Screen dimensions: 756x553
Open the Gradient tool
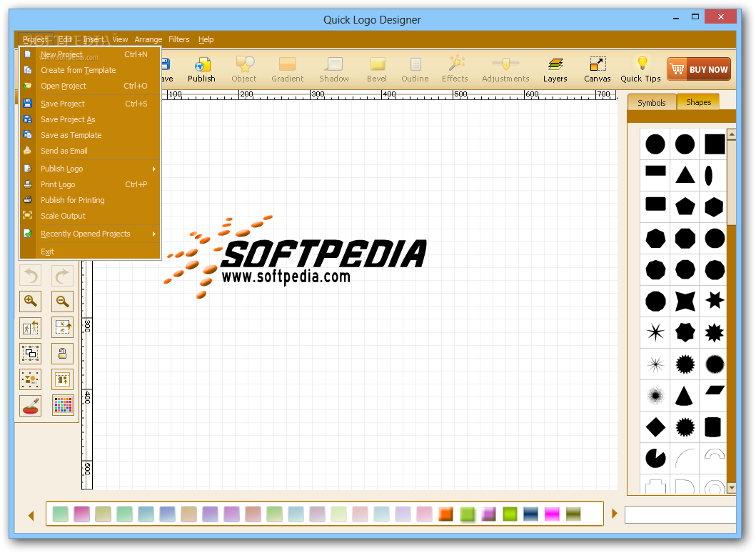[x=288, y=69]
